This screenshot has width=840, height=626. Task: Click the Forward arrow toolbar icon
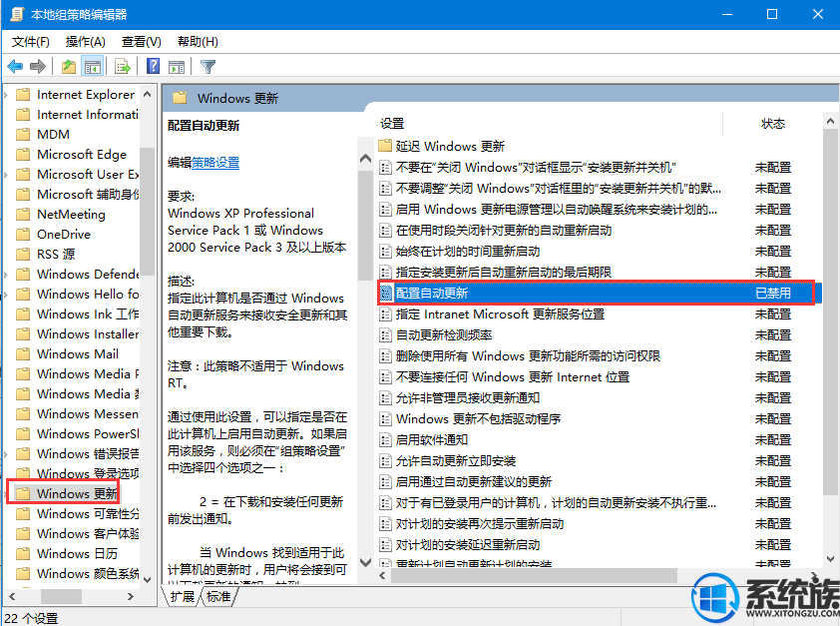click(x=38, y=67)
